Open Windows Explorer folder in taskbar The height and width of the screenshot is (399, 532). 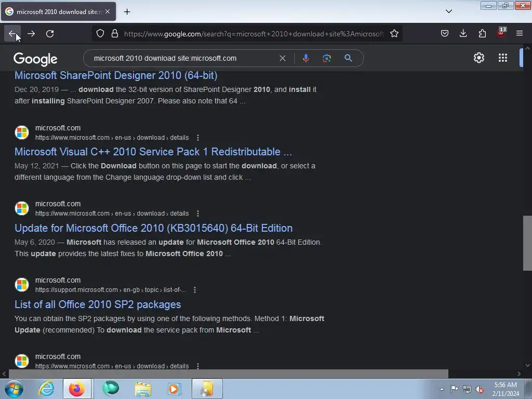(x=143, y=389)
